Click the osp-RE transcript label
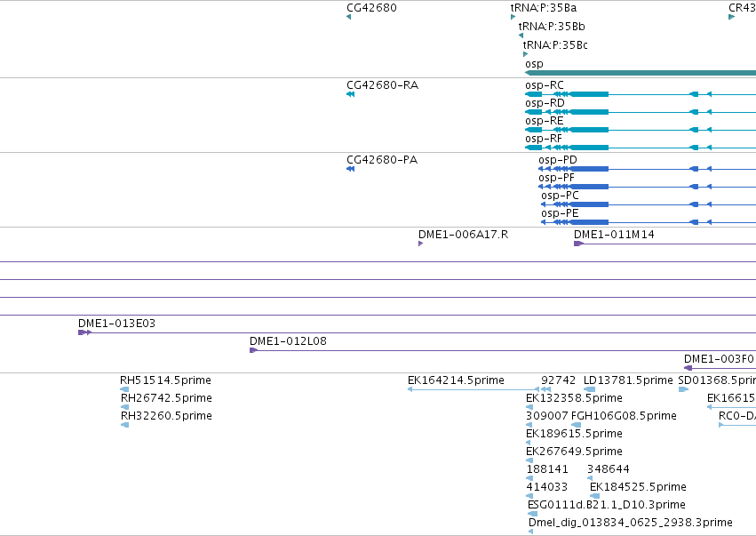The height and width of the screenshot is (536, 756). click(544, 121)
